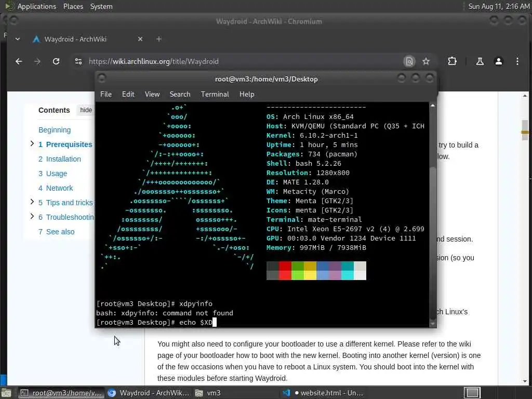
Task: Open site information icon in address bar
Action: (x=78, y=61)
